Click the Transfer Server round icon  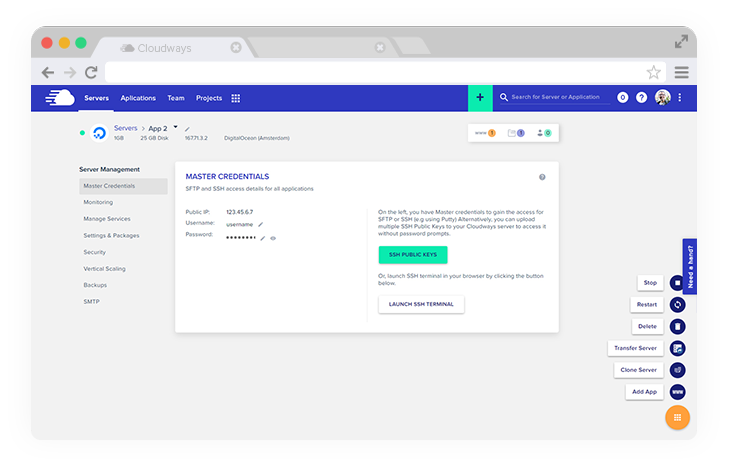677,348
